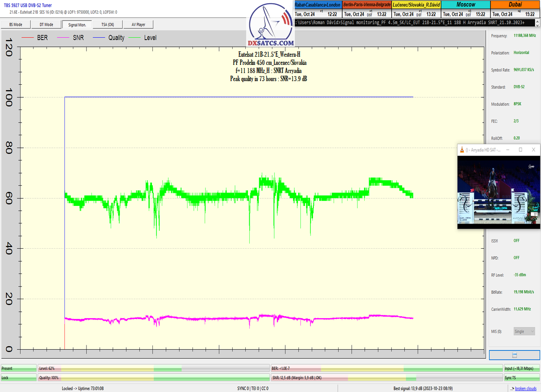Screen dimensions: 541x392
Task: Open the AV Player tab
Action: [138, 25]
